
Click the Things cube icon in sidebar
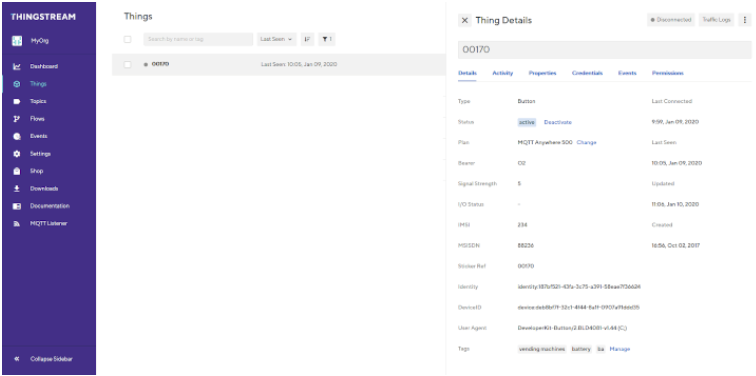point(17,84)
